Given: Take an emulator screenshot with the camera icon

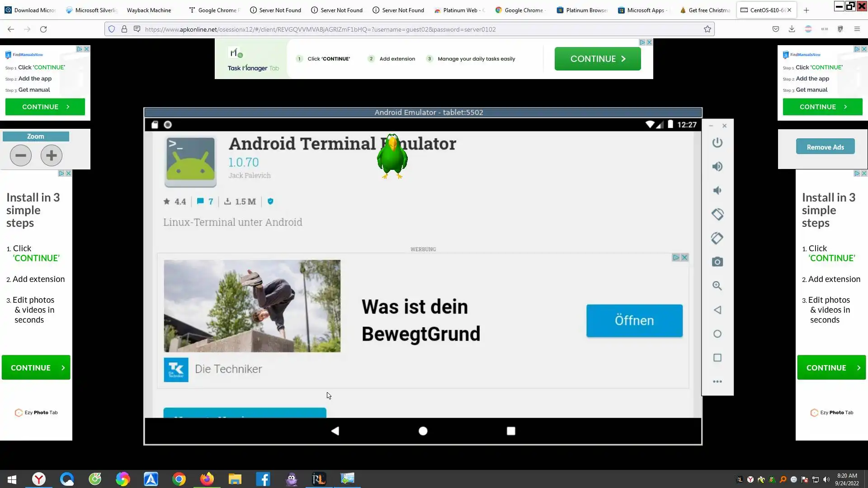Looking at the screenshot, I should point(717,262).
